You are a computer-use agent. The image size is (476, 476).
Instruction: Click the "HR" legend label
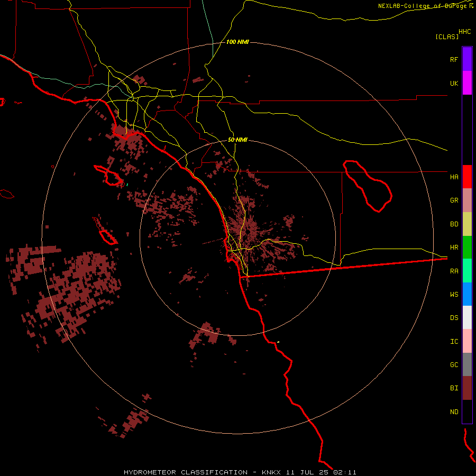454,248
